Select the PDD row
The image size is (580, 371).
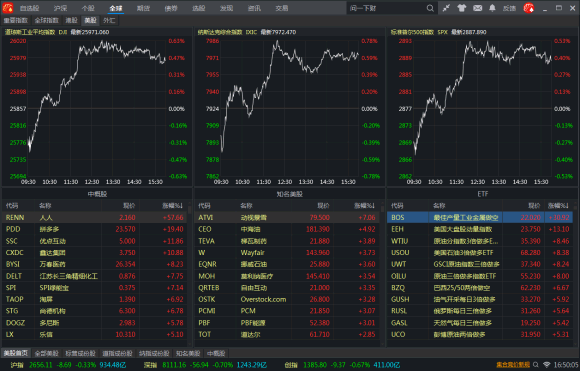[x=95, y=229]
